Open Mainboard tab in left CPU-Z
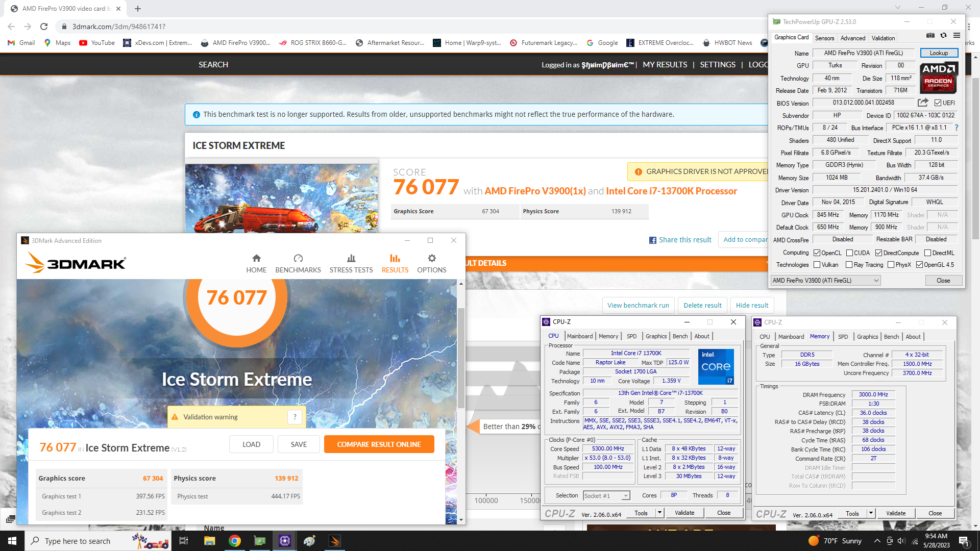This screenshot has width=980, height=551. 580,336
